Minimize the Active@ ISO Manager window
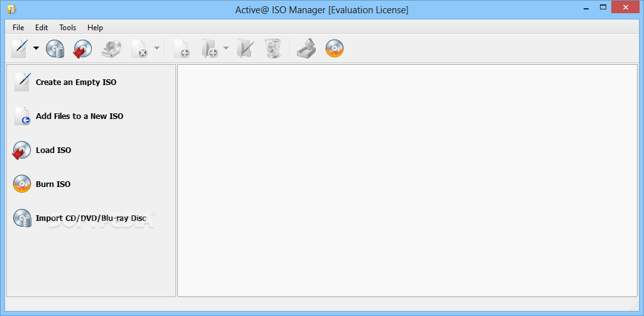 tap(586, 8)
